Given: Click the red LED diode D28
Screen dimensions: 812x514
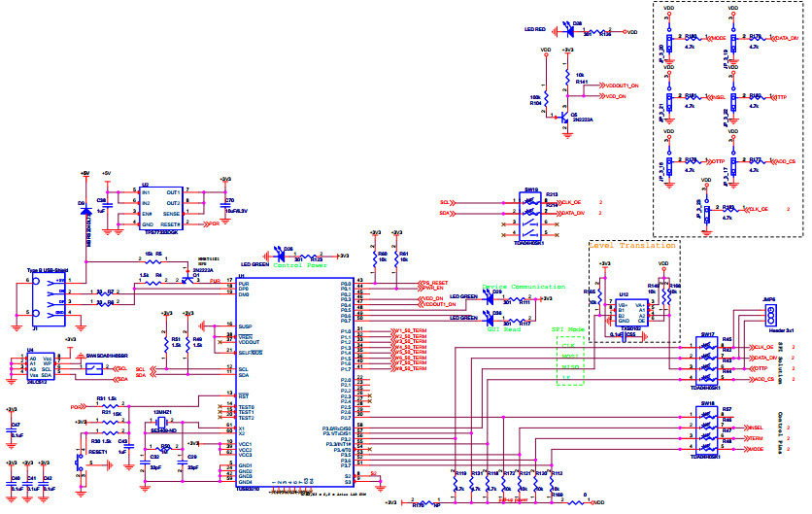Looking at the screenshot, I should [x=577, y=31].
